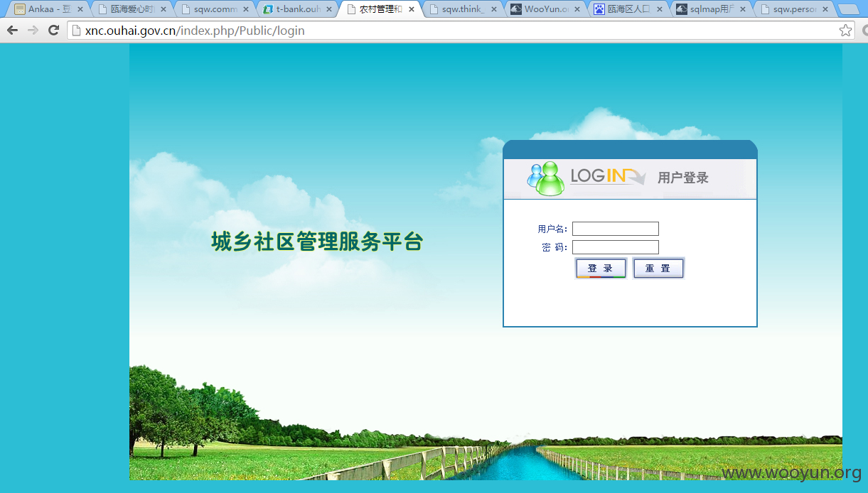
Task: Switch to the 瓯海区人口 browser tab
Action: click(628, 9)
